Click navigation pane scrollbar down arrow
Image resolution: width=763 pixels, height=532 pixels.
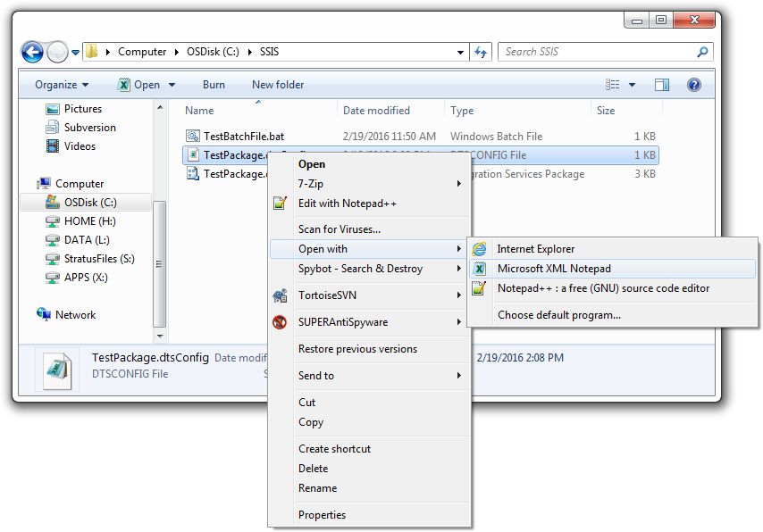click(160, 336)
